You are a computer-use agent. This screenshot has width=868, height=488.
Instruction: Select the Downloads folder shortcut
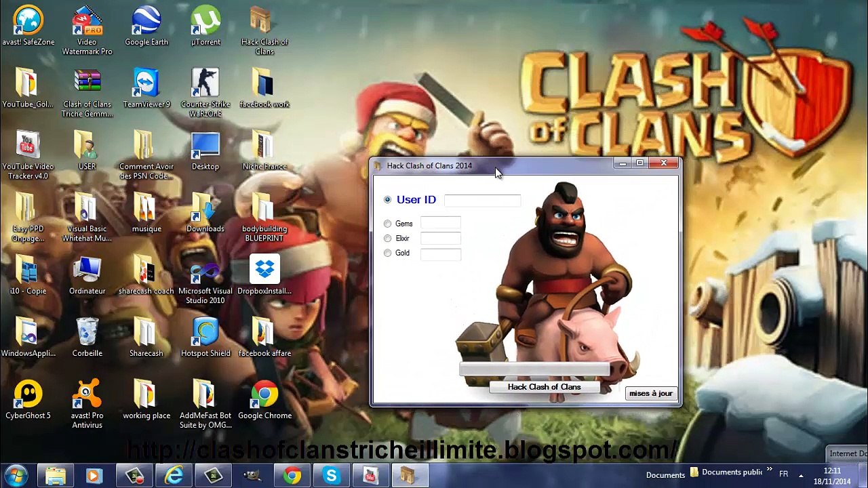point(205,213)
